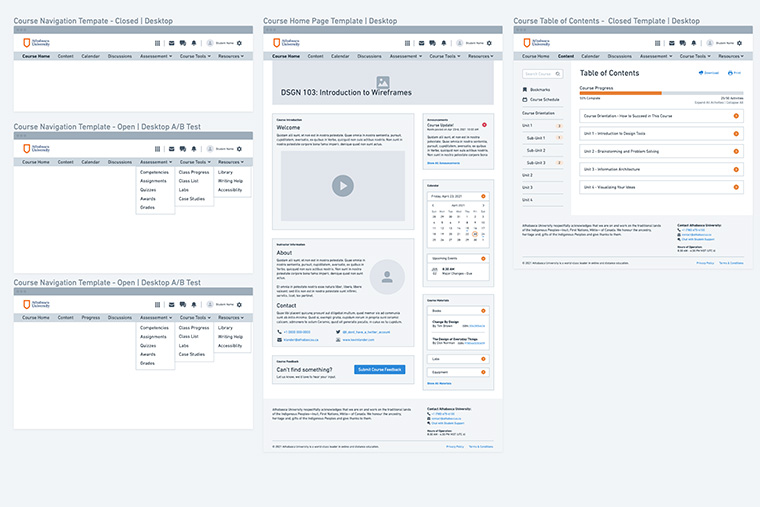Expand the Books section in Course Materials
This screenshot has width=760, height=507.
484,311
